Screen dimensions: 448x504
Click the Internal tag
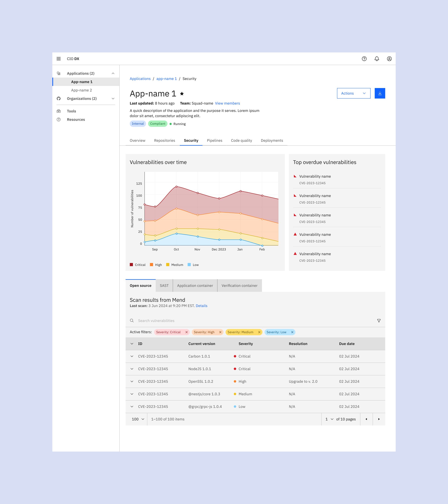pyautogui.click(x=138, y=124)
